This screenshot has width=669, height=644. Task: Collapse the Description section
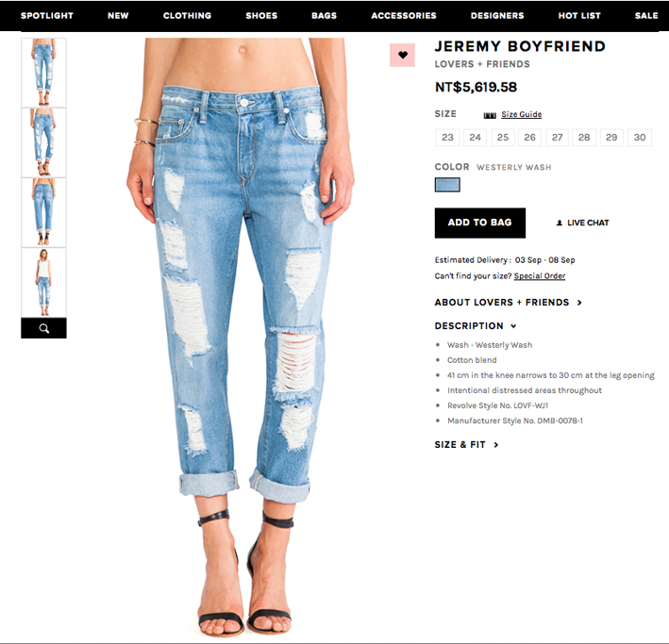pos(476,326)
